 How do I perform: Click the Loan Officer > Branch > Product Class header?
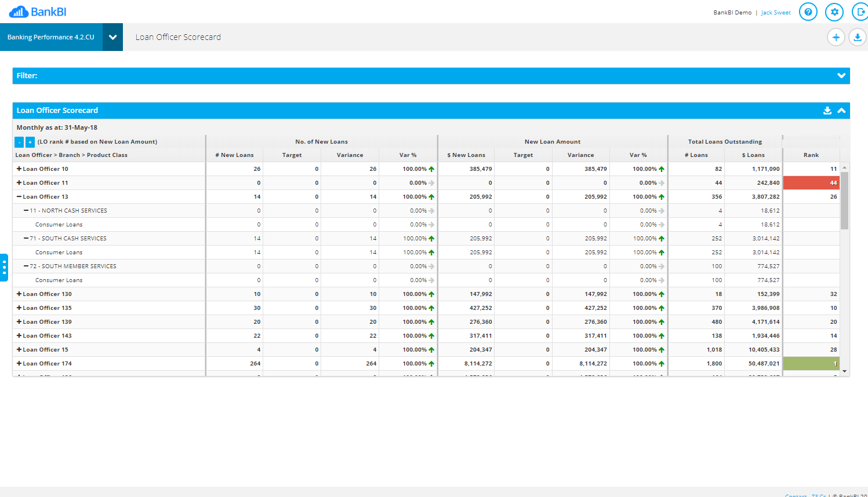71,155
